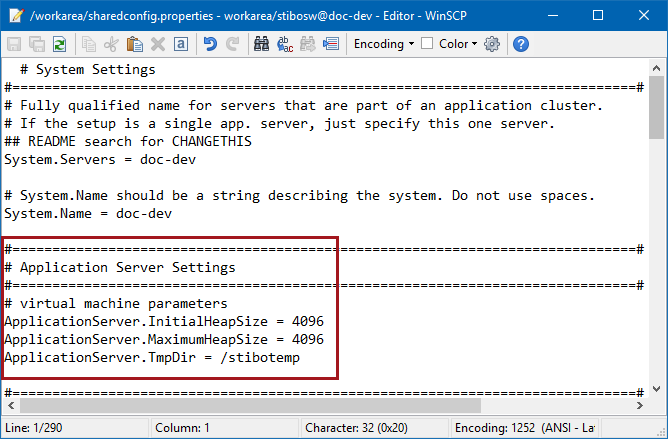Click the Save all files icon

tap(37, 44)
